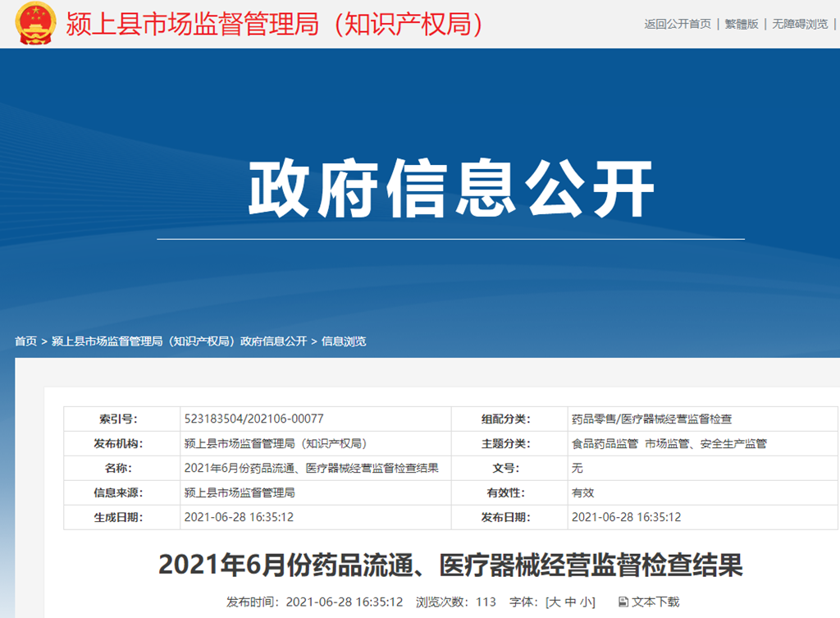Click the 浏览次数 view count 113
Screen dimensions: 840x618
point(486,602)
